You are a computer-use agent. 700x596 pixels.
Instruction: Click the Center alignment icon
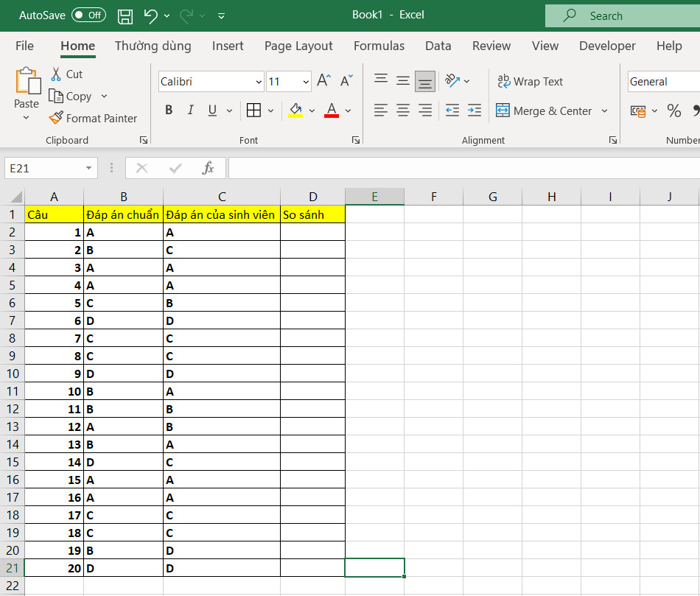pos(402,110)
